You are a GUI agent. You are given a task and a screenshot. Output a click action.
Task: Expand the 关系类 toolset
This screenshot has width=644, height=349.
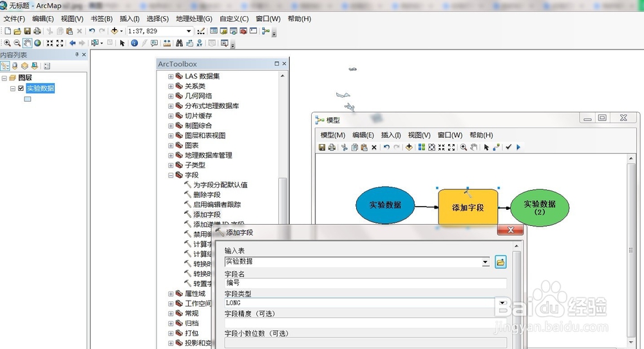[171, 86]
